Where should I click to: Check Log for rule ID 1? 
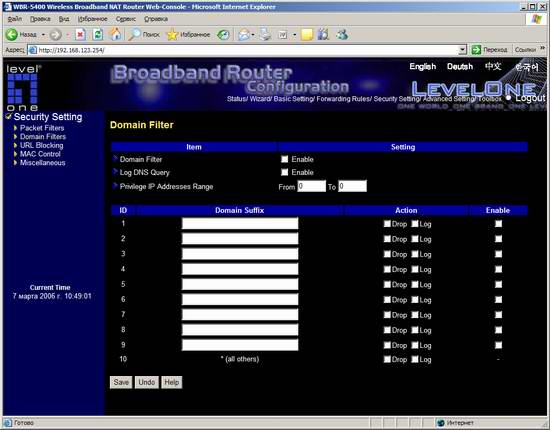[415, 224]
